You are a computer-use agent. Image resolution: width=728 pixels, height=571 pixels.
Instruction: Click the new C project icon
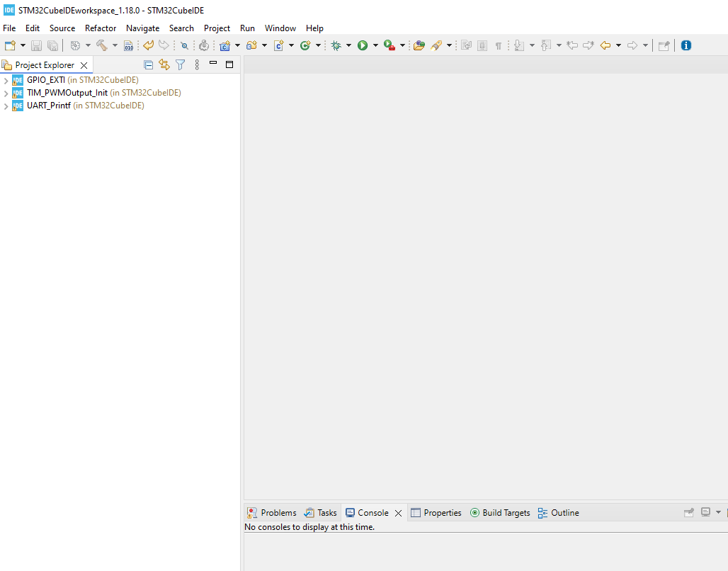coord(225,45)
